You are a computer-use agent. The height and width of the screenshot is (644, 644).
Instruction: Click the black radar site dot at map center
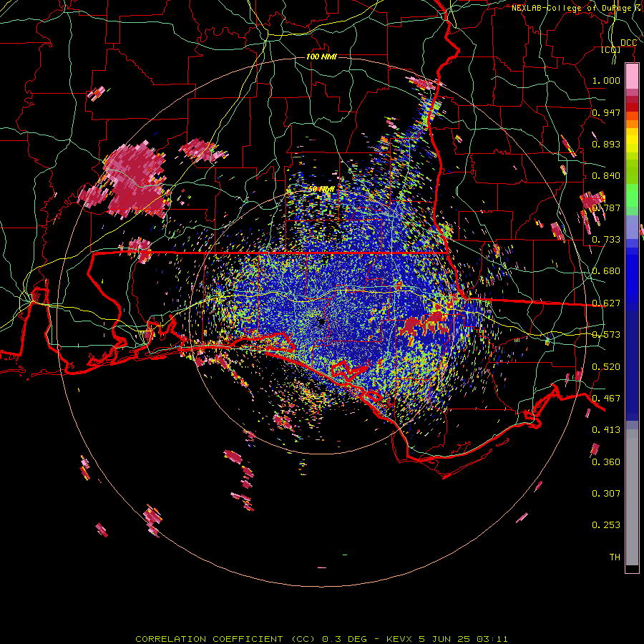(321, 322)
